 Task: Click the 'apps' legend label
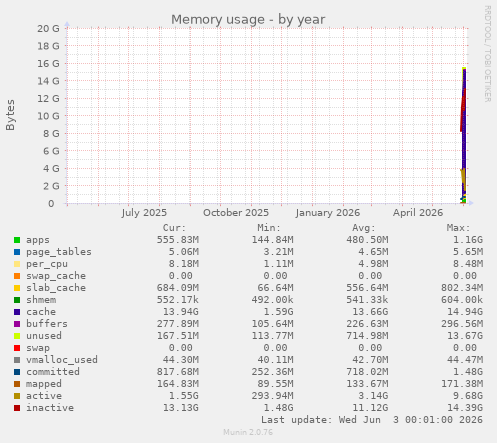(x=38, y=240)
